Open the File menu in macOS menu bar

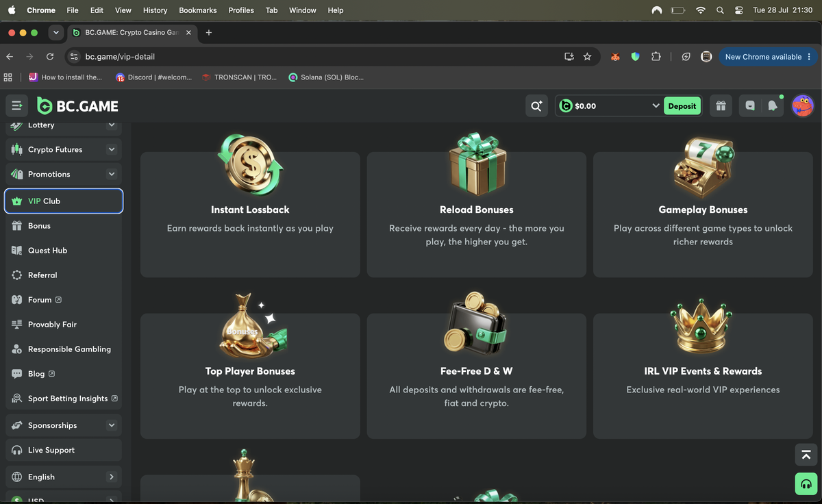click(73, 10)
